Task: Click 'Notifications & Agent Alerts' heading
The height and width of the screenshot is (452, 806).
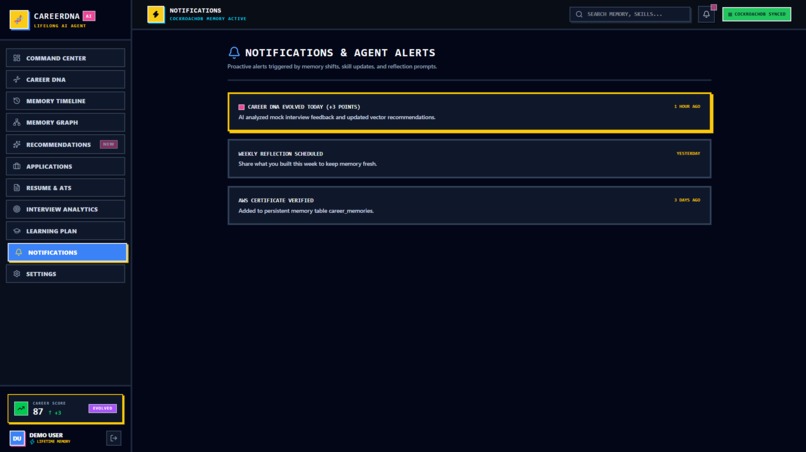Action: click(340, 52)
